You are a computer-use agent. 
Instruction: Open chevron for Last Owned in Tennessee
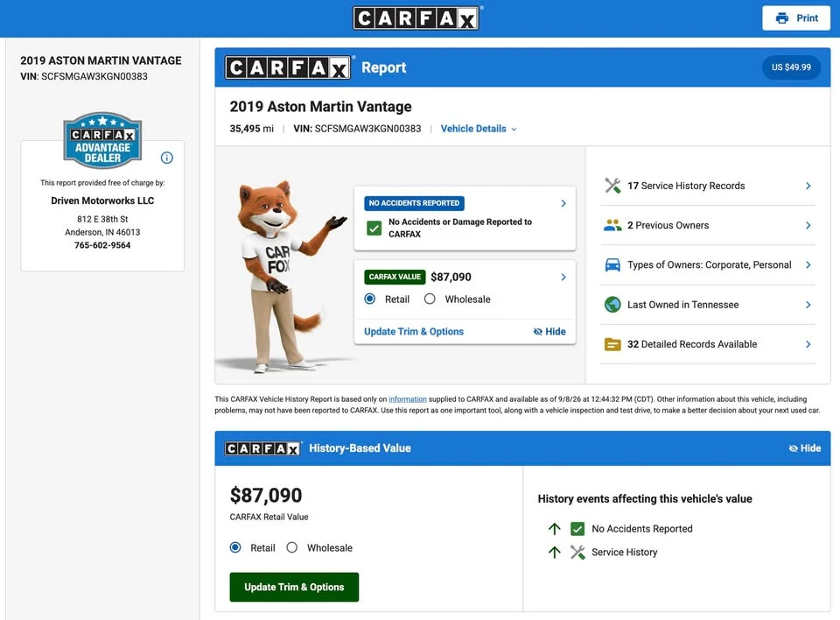tap(808, 305)
